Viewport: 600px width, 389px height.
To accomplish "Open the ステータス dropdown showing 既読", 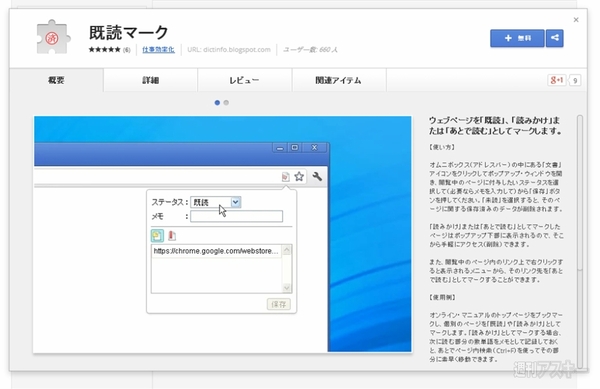I will [x=215, y=202].
